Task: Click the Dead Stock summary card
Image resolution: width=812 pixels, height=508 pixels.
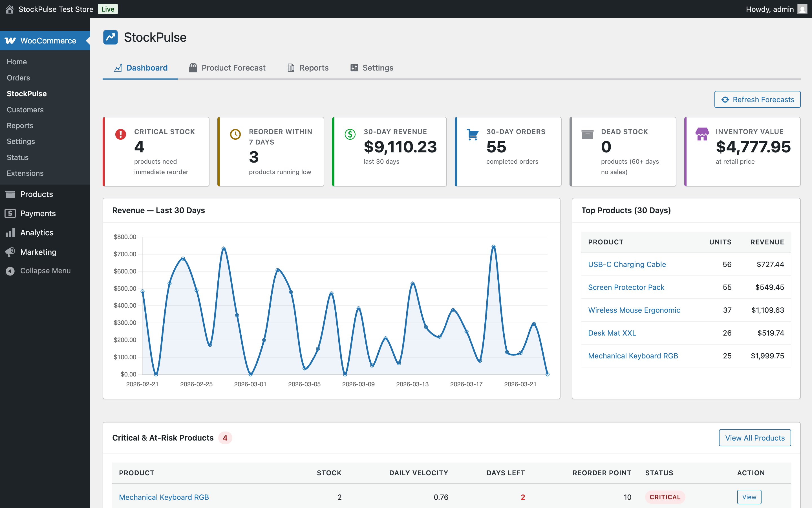Action: pyautogui.click(x=623, y=152)
